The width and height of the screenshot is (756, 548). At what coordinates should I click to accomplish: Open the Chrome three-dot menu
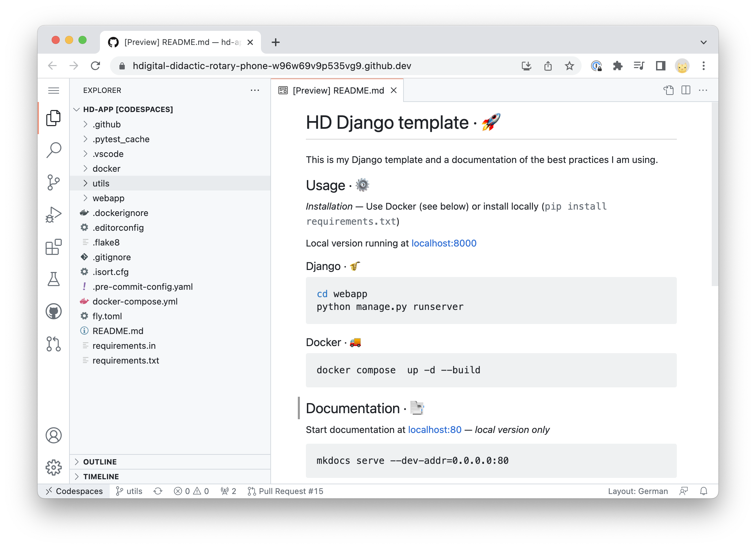704,66
